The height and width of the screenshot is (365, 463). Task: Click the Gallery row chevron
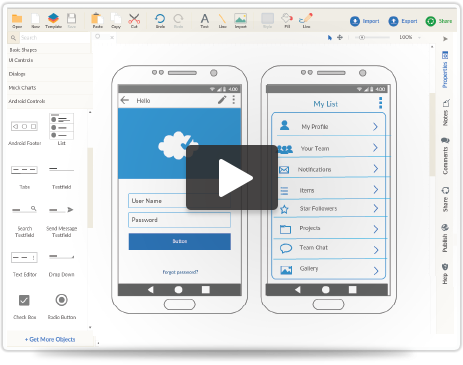point(376,271)
